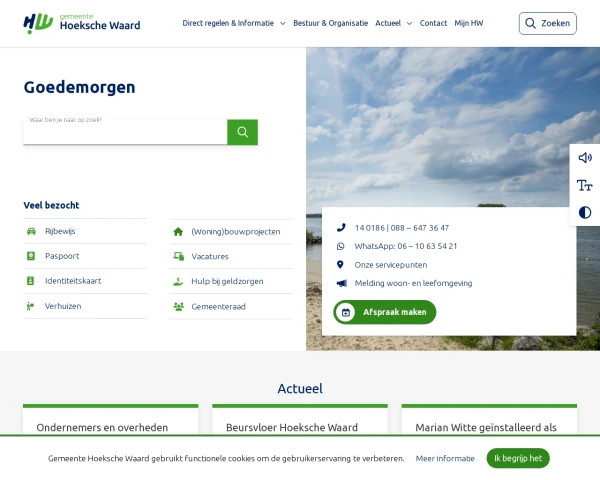Screen dimensions: 600x480
Task: Click the phone icon in the contact card
Action: (x=341, y=228)
